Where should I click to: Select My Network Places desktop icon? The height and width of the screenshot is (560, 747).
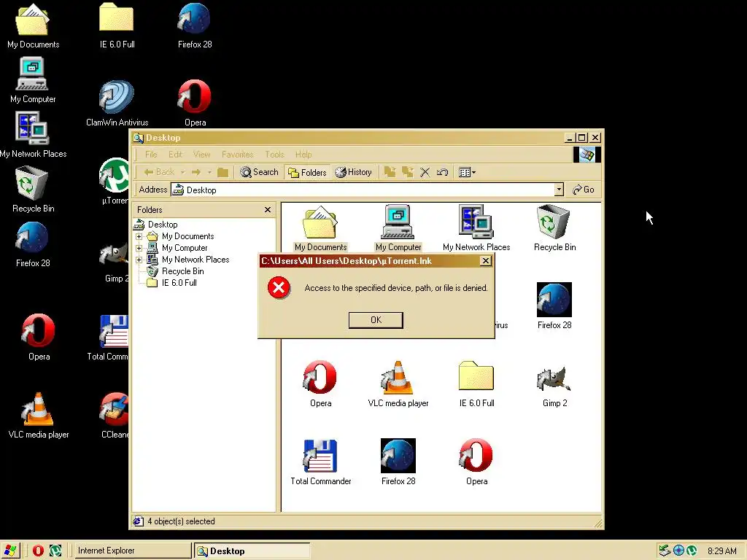[x=33, y=135]
